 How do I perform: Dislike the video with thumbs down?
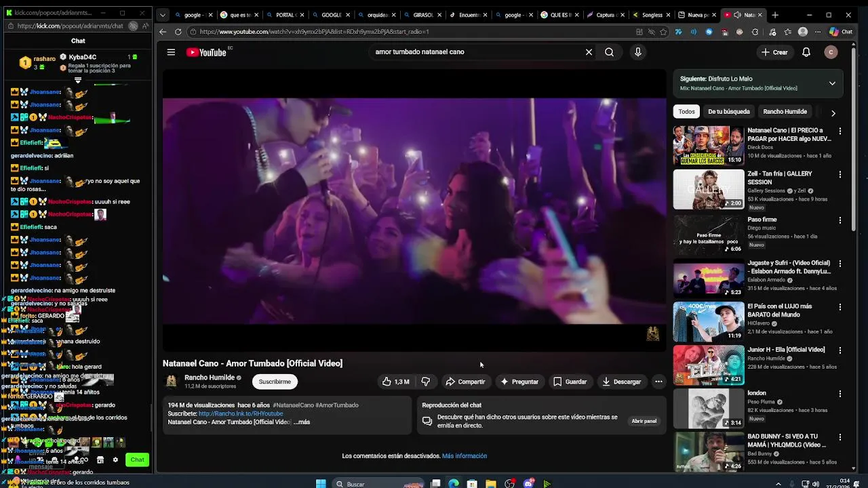425,382
